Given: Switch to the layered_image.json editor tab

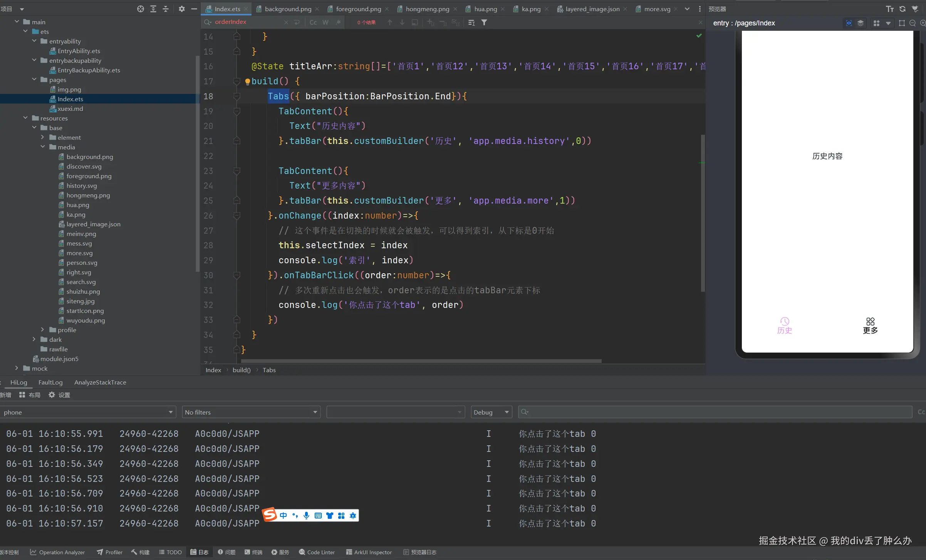Looking at the screenshot, I should [x=592, y=9].
